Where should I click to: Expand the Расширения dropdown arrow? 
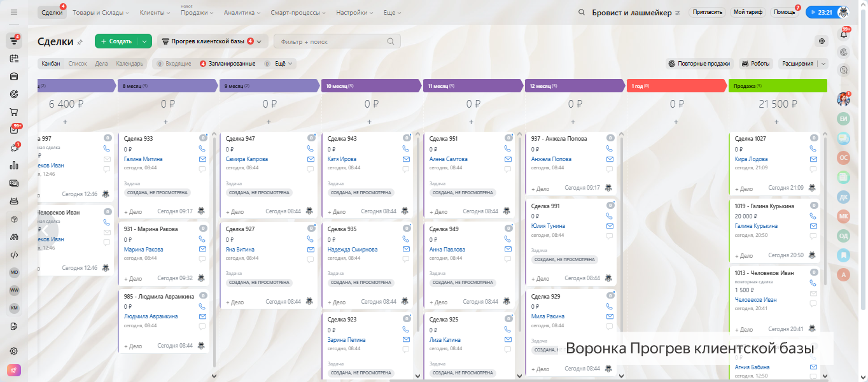coord(823,64)
